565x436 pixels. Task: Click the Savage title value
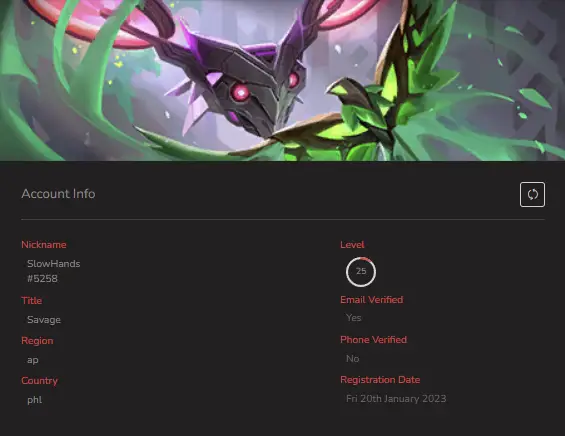pos(44,320)
